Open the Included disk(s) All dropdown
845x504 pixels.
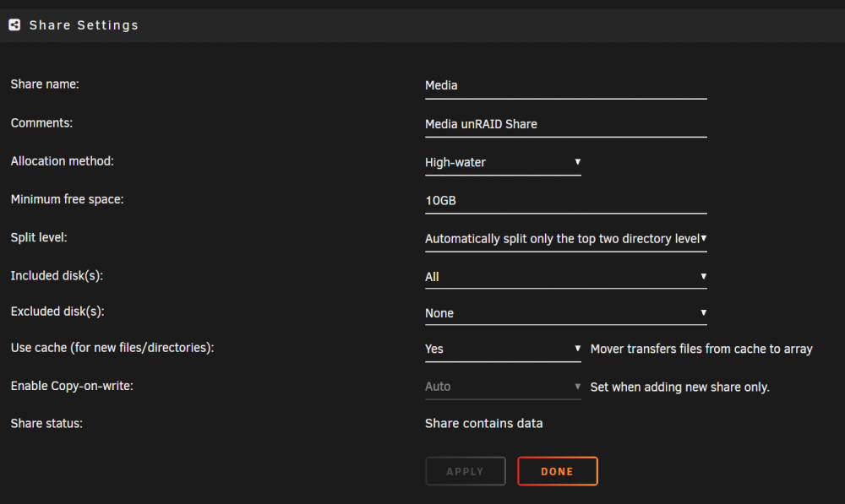(566, 277)
